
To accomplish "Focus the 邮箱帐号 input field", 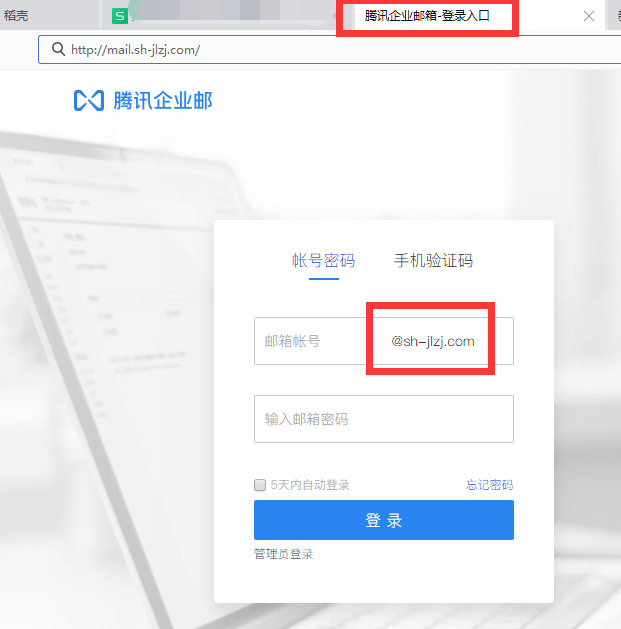I will 310,341.
